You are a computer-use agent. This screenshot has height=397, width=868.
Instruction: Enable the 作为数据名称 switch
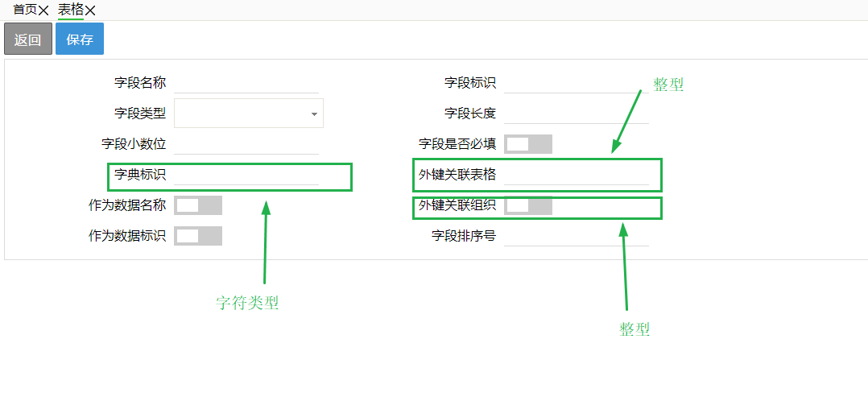click(197, 205)
